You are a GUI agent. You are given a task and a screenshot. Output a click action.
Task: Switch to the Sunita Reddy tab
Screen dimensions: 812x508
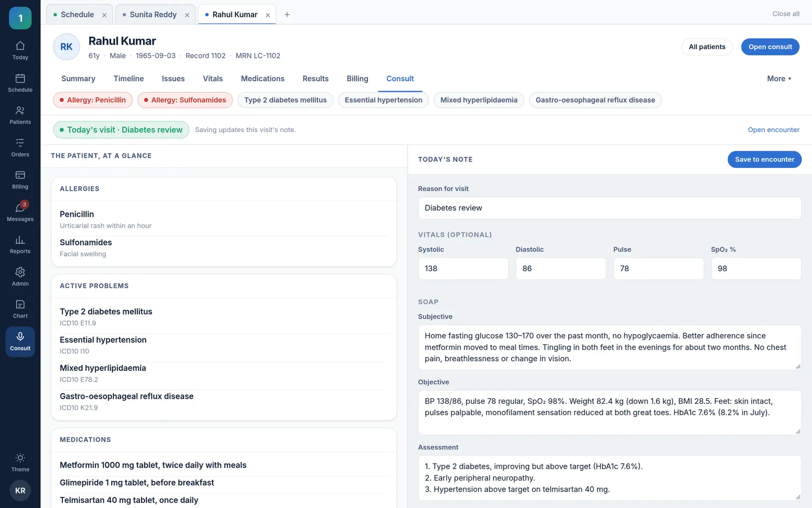coord(153,15)
